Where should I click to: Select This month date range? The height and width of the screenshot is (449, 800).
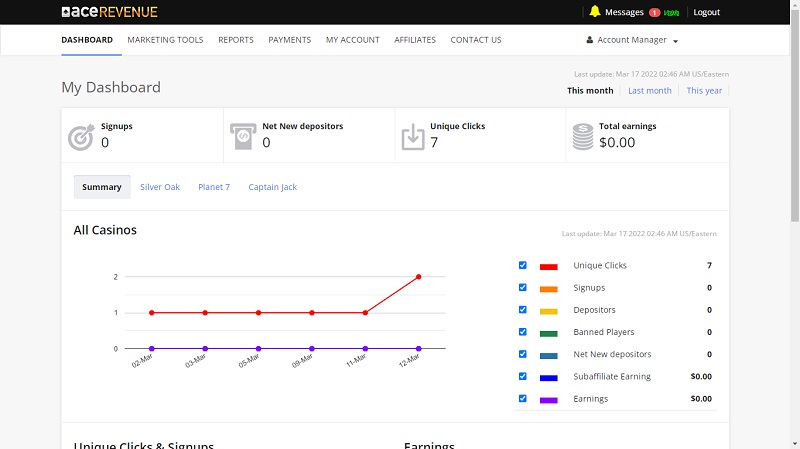(590, 90)
